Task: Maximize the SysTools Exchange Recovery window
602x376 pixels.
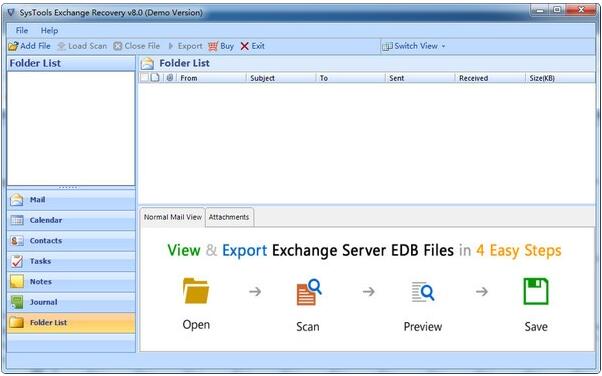Action: click(557, 10)
